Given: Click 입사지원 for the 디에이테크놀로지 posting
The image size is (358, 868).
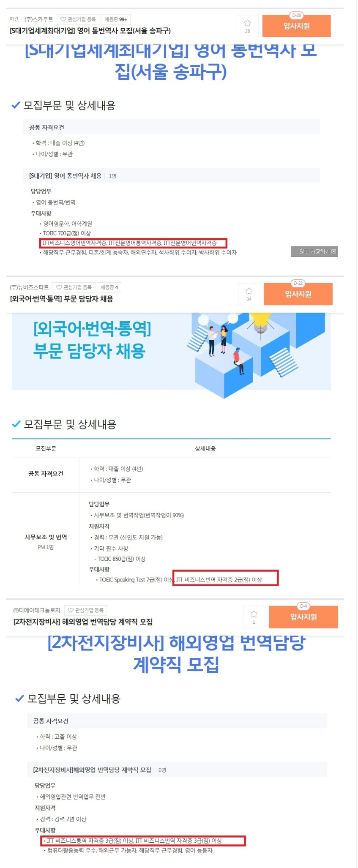Looking at the screenshot, I should point(303,617).
